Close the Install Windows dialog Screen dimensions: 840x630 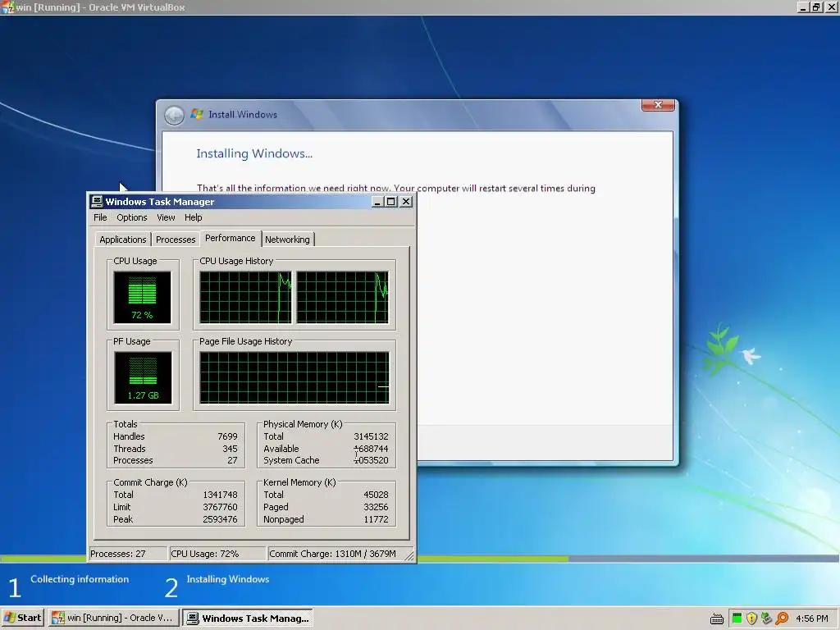coord(659,105)
